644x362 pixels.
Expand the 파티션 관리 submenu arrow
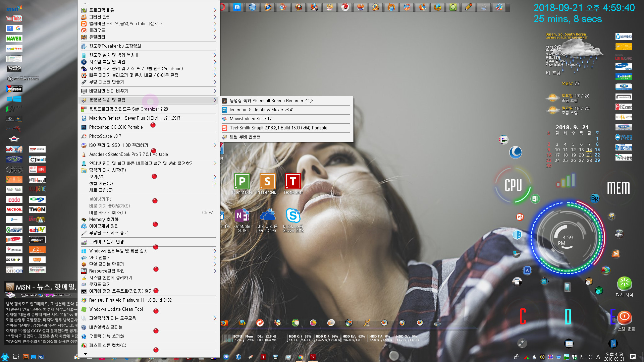215,17
